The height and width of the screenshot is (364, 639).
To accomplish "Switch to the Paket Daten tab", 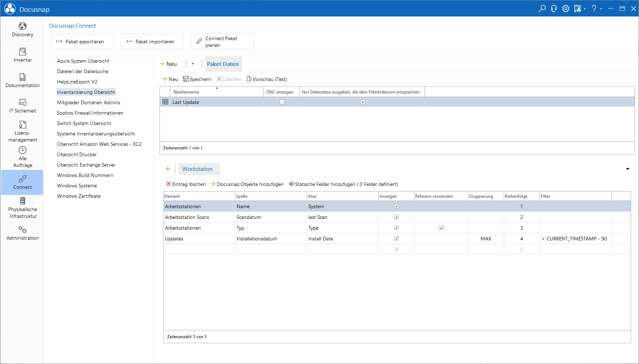I will click(x=223, y=64).
